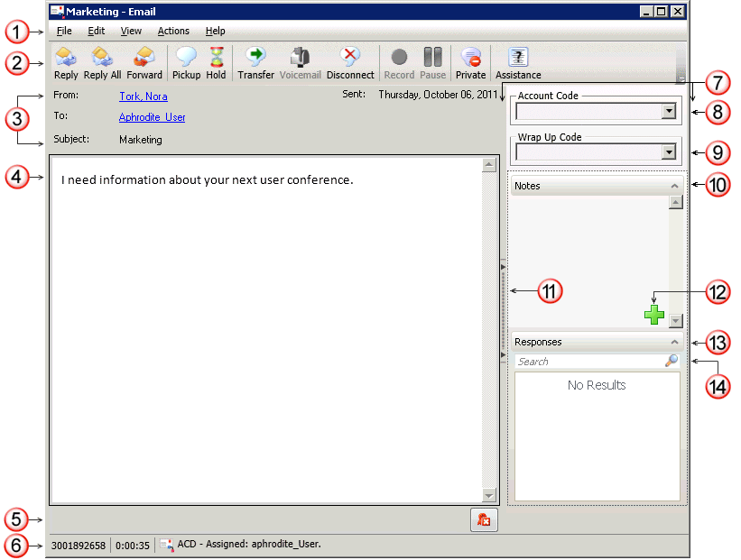Viewport: 741px width, 560px height.
Task: Disconnect the current interaction
Action: click(x=350, y=63)
